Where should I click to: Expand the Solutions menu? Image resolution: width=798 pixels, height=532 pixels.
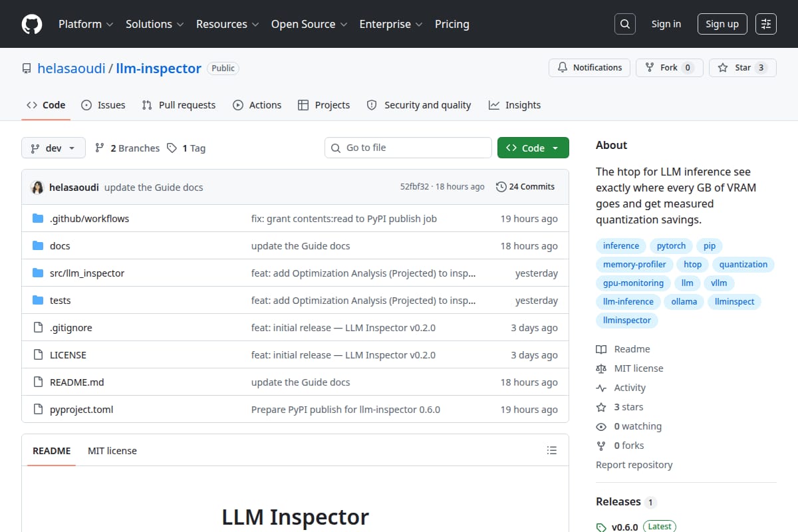click(154, 24)
